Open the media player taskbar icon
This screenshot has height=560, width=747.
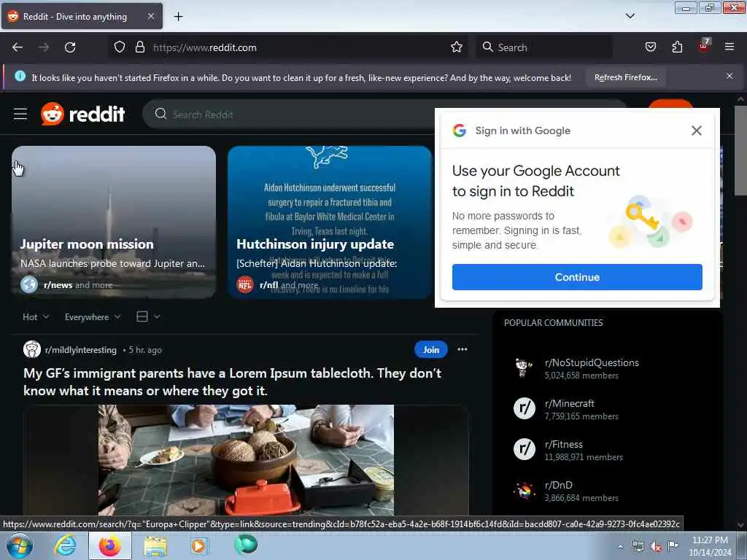coord(199,545)
